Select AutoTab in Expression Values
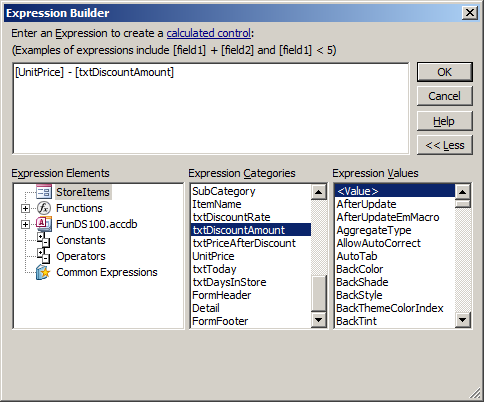Viewport: 484px width, 402px height. click(x=395, y=256)
